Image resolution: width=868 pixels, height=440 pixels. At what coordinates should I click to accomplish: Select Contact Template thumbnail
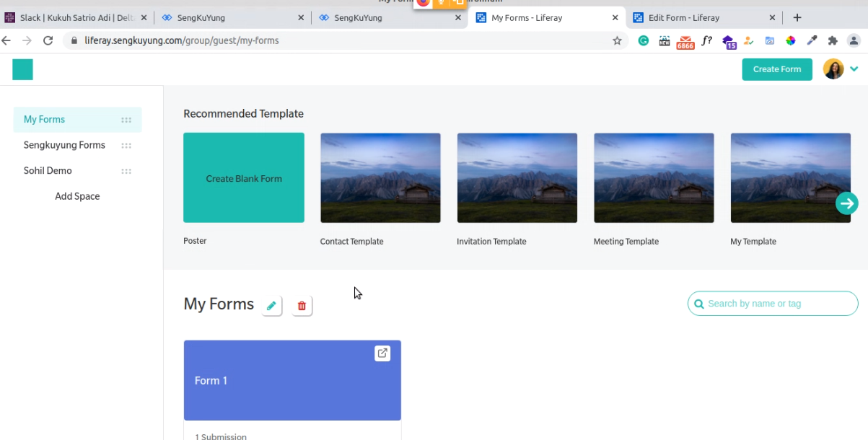click(380, 177)
